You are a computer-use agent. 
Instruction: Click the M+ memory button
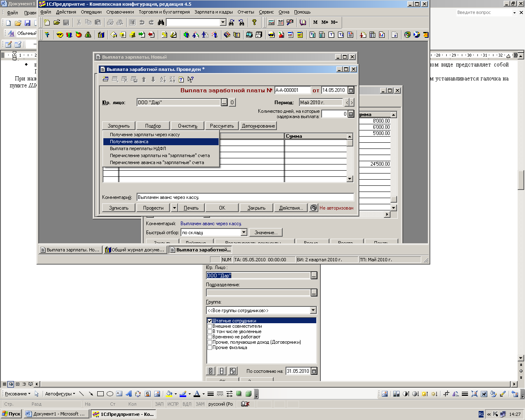pyautogui.click(x=325, y=22)
